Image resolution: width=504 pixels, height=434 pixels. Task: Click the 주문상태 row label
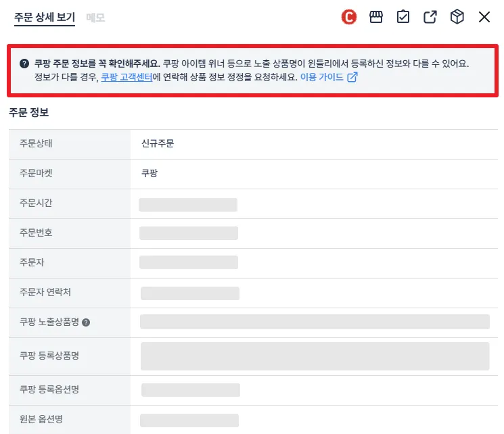pyautogui.click(x=36, y=143)
